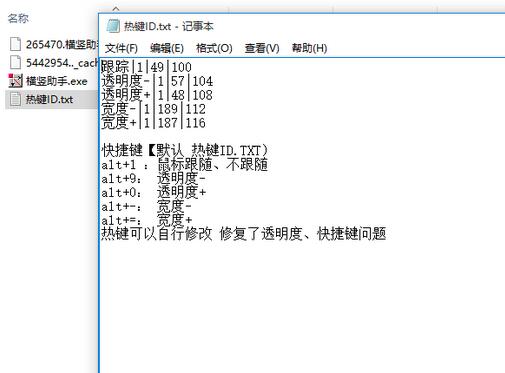Click the line alt+9: 透明度-
Viewport: 505px width, 373px height.
(154, 179)
